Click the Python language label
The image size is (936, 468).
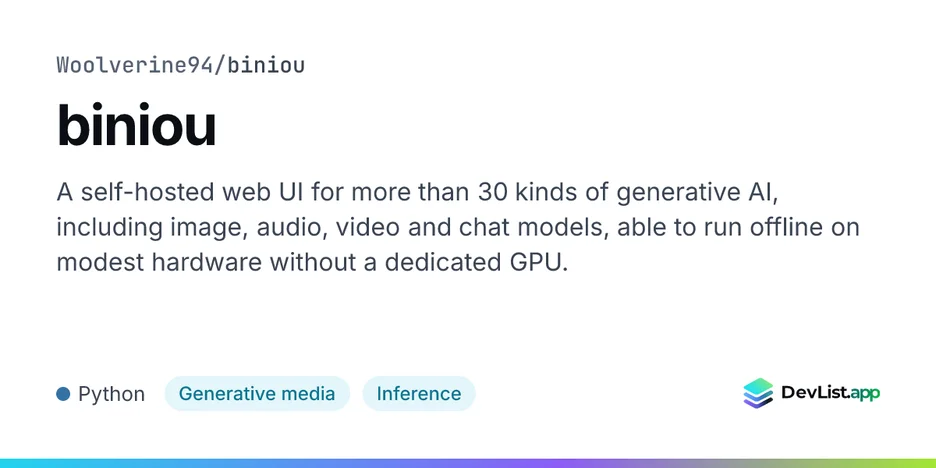[x=112, y=395]
